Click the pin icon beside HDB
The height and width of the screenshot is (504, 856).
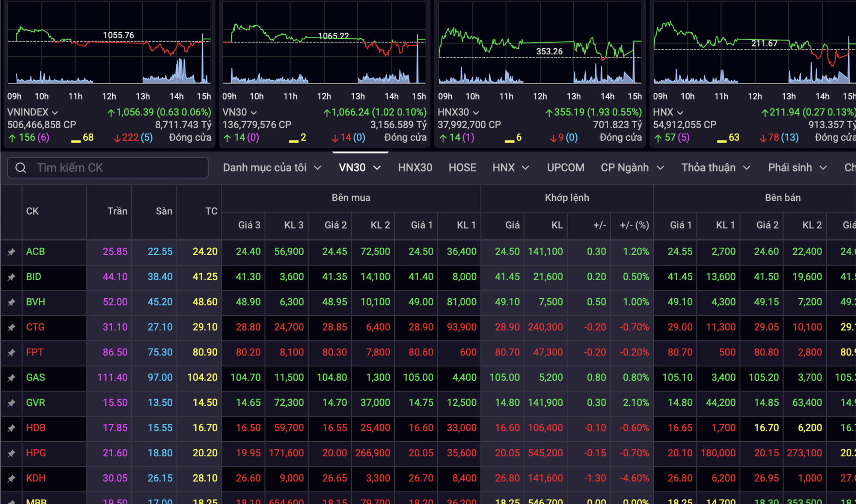(x=11, y=428)
